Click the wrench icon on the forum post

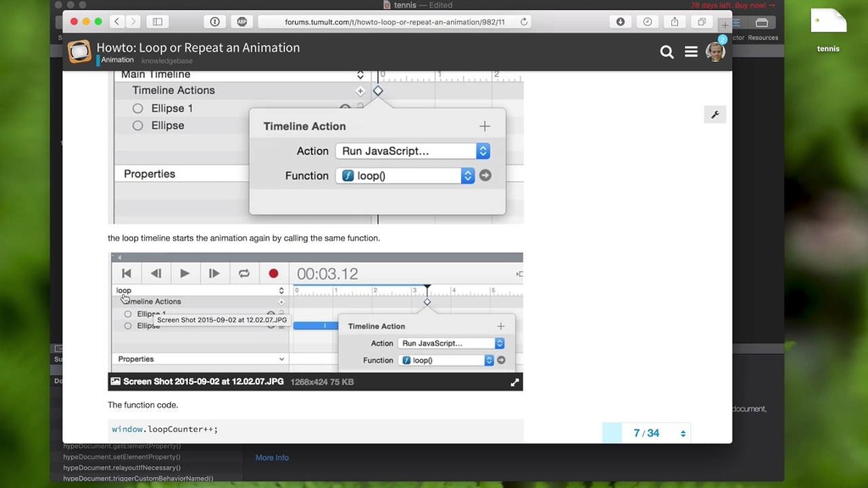pos(715,114)
